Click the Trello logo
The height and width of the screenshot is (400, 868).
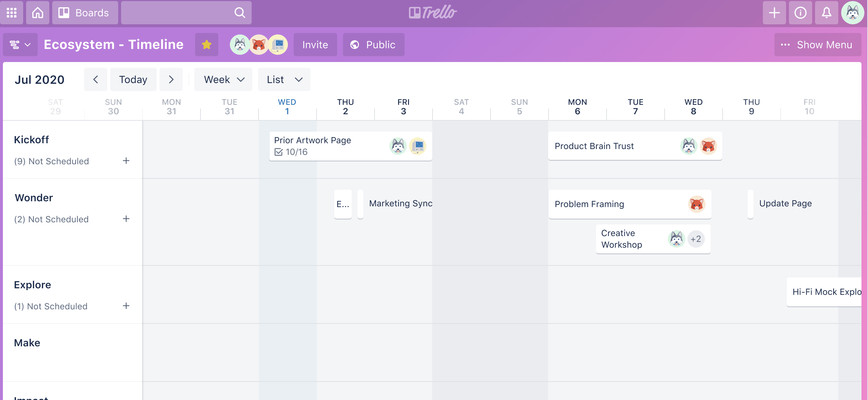click(433, 13)
